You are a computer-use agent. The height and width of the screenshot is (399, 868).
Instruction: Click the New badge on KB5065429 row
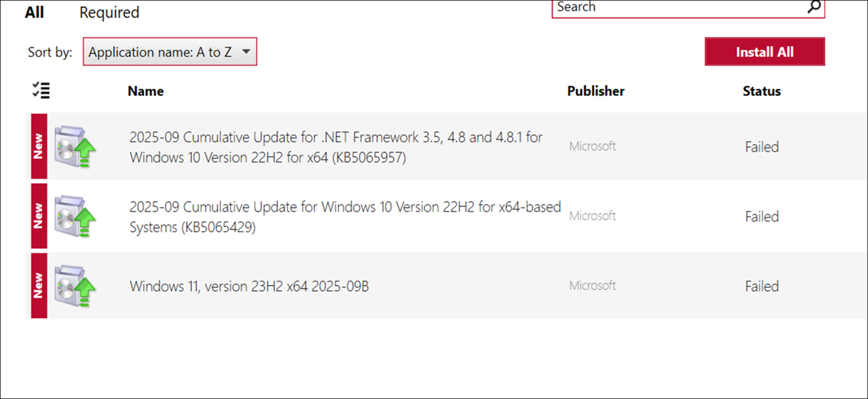tap(39, 216)
